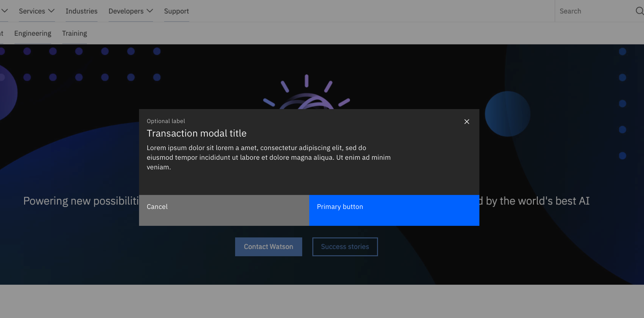Viewport: 644px width, 318px height.
Task: Select Support in the navigation bar
Action: [176, 11]
